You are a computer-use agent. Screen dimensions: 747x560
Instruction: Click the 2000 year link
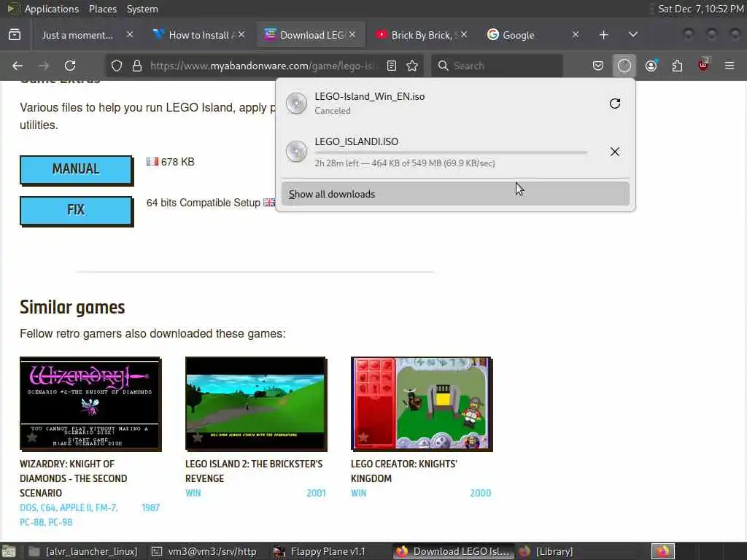(481, 493)
